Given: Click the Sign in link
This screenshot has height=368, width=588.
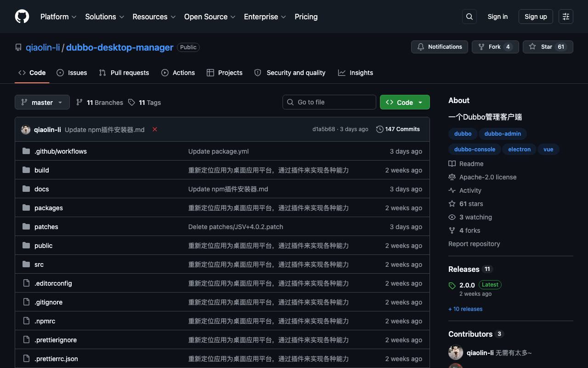Looking at the screenshot, I should (x=498, y=17).
